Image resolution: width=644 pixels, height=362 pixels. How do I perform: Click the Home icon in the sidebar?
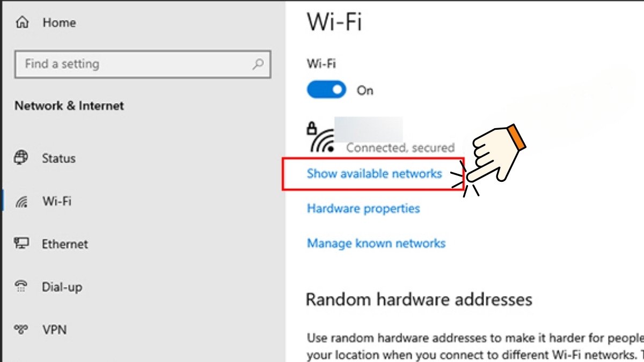click(x=21, y=22)
